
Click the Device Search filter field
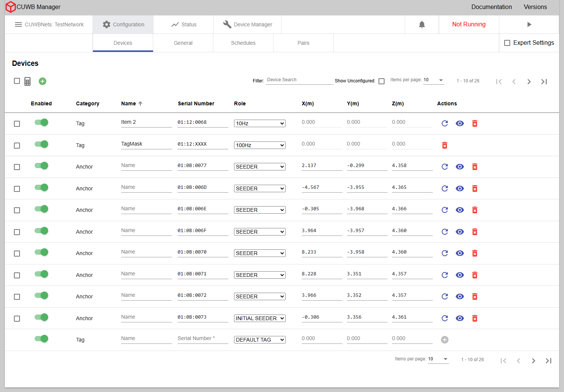[x=299, y=80]
